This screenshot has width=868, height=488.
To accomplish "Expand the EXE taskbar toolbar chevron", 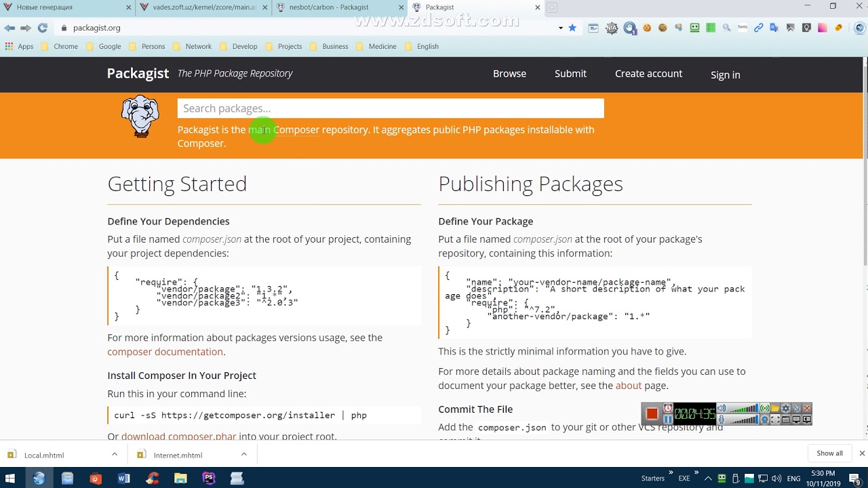I will tap(696, 474).
